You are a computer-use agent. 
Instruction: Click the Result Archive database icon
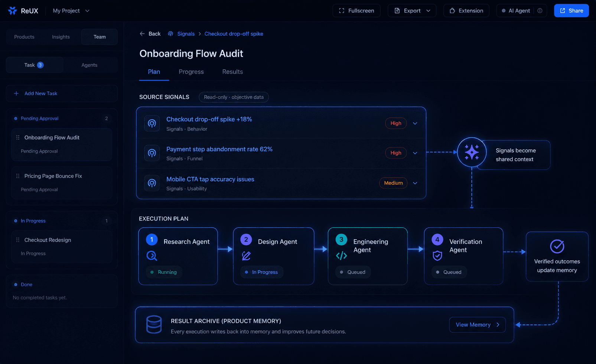[x=154, y=325]
